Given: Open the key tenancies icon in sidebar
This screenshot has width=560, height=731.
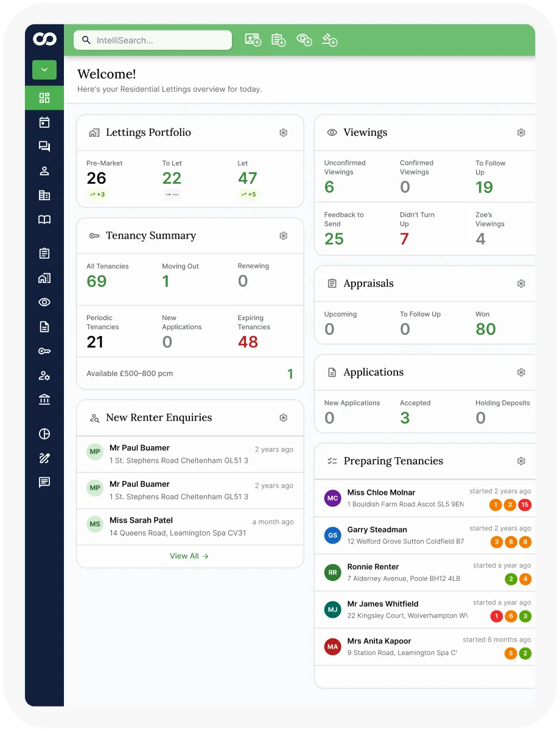Looking at the screenshot, I should [44, 351].
